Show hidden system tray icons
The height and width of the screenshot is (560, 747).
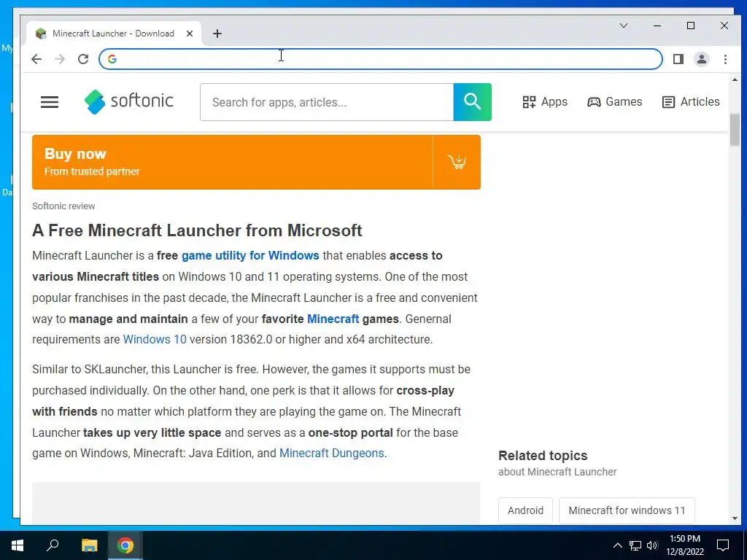point(617,545)
